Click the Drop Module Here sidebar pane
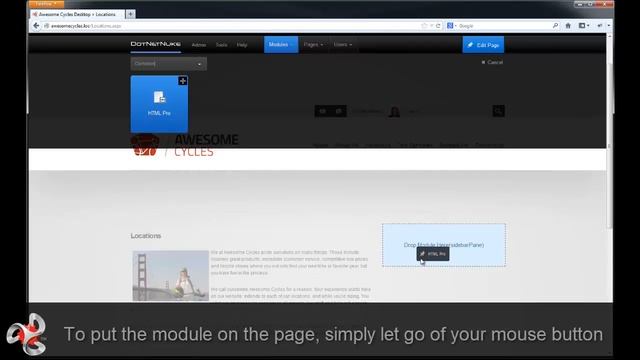 click(x=444, y=245)
